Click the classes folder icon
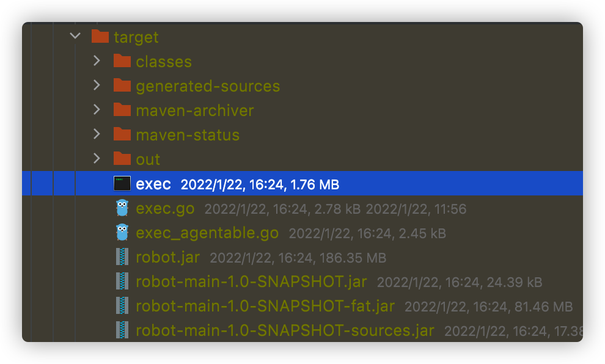The width and height of the screenshot is (605, 364). [x=122, y=60]
